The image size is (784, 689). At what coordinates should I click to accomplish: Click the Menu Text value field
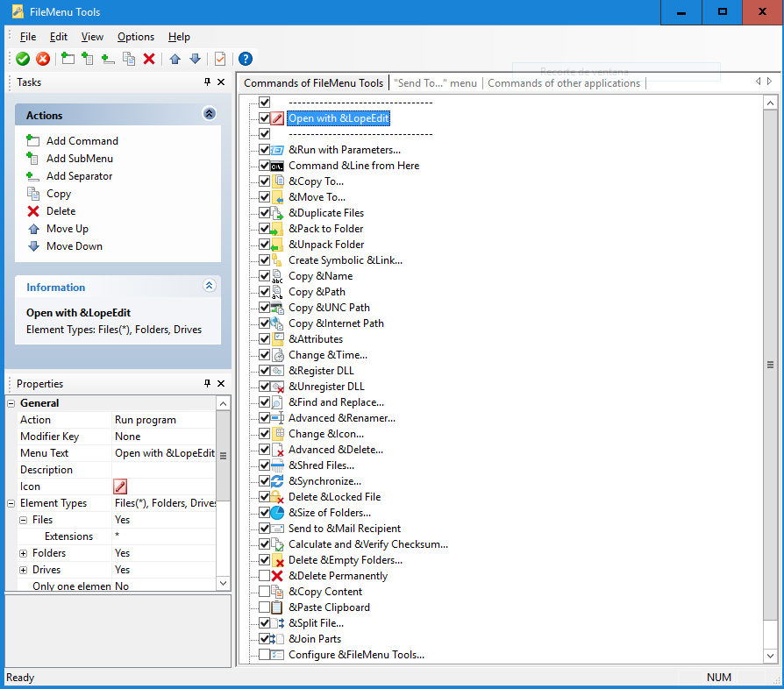pos(165,453)
